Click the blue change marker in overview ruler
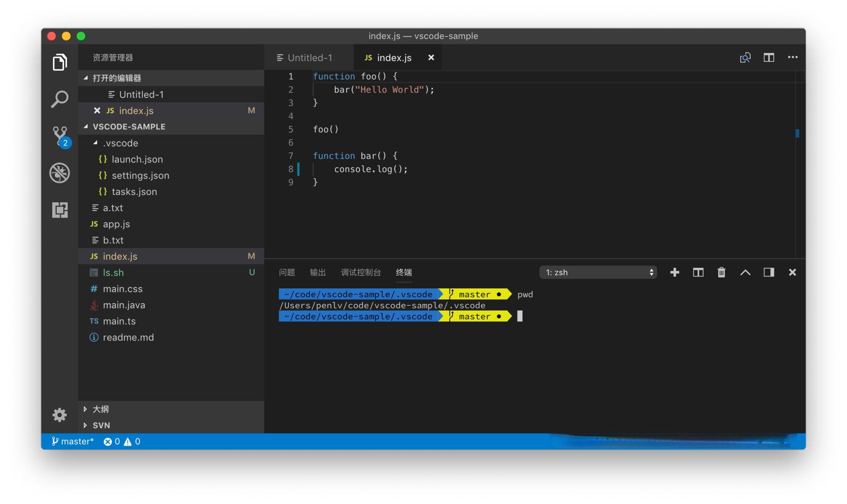Image resolution: width=847 pixels, height=504 pixels. (797, 133)
